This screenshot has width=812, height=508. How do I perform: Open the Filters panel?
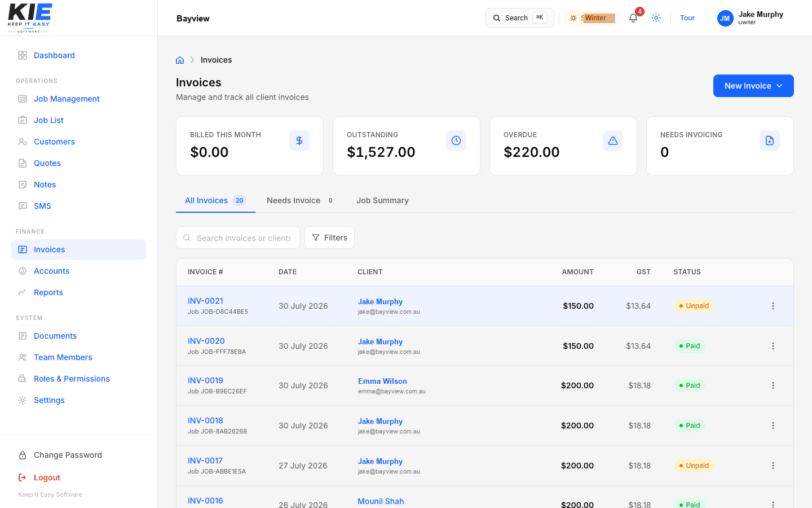(329, 238)
